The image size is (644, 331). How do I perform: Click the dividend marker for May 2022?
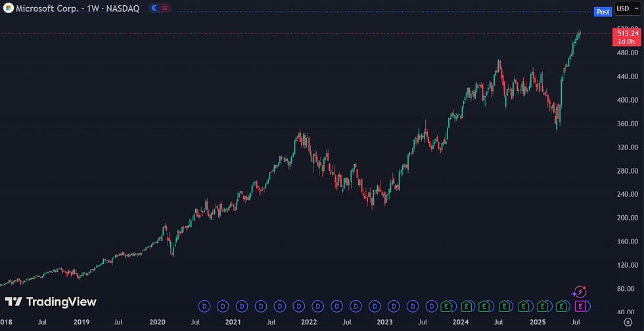coord(336,306)
